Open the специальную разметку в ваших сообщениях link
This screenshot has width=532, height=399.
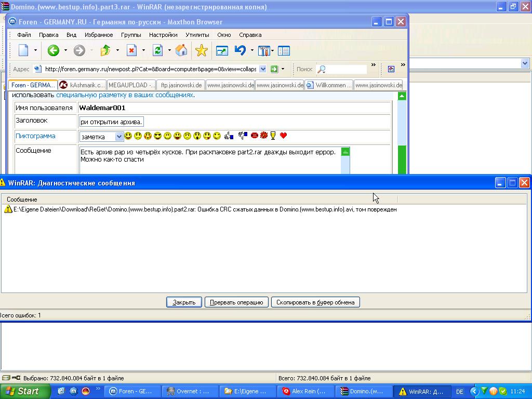pyautogui.click(x=125, y=95)
